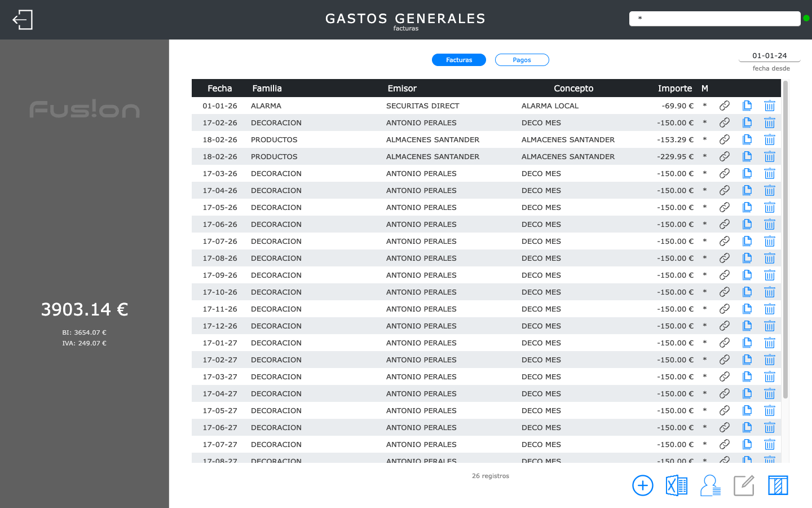Click the table vertical scrollbar

[785, 239]
